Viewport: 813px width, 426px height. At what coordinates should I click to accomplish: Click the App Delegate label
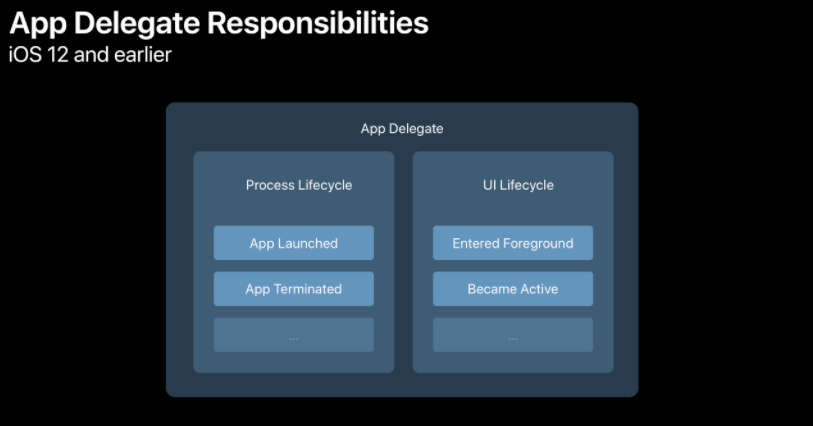[x=402, y=129]
